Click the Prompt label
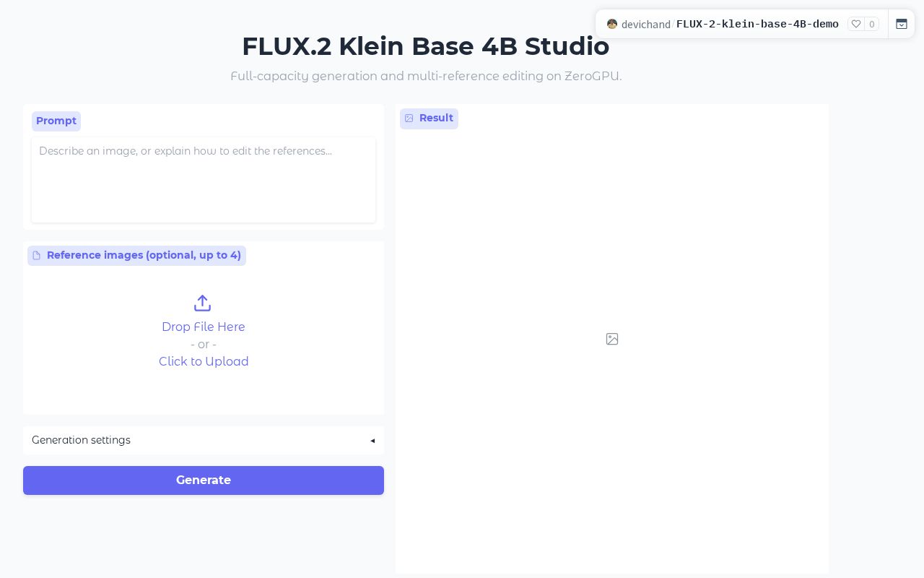This screenshot has width=924, height=578. (x=56, y=121)
